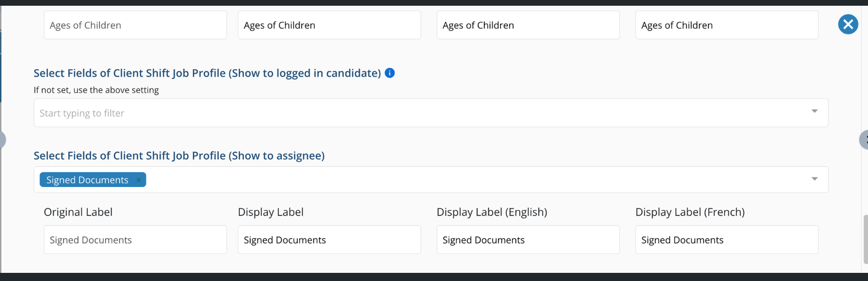Edit Ages of Children French display label

pyautogui.click(x=726, y=25)
